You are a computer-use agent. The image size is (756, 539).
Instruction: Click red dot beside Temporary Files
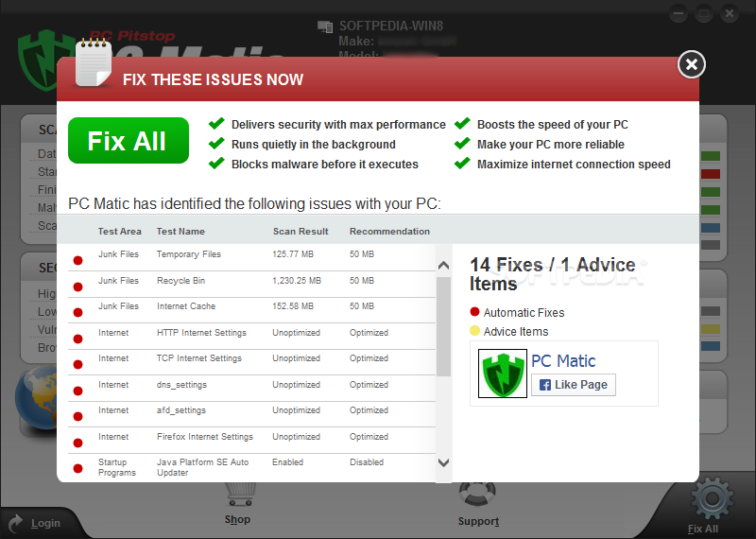pos(77,261)
